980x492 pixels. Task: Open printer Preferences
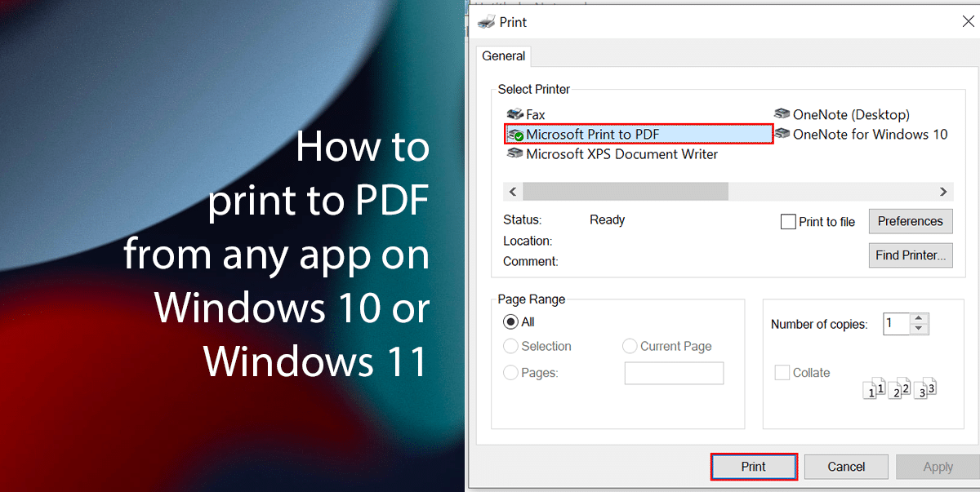(x=910, y=221)
